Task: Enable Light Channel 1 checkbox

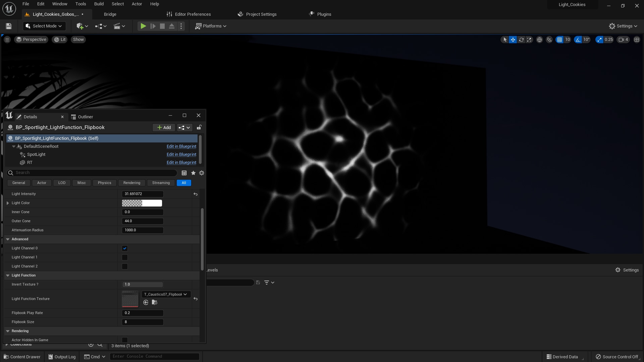Action: 124,257
